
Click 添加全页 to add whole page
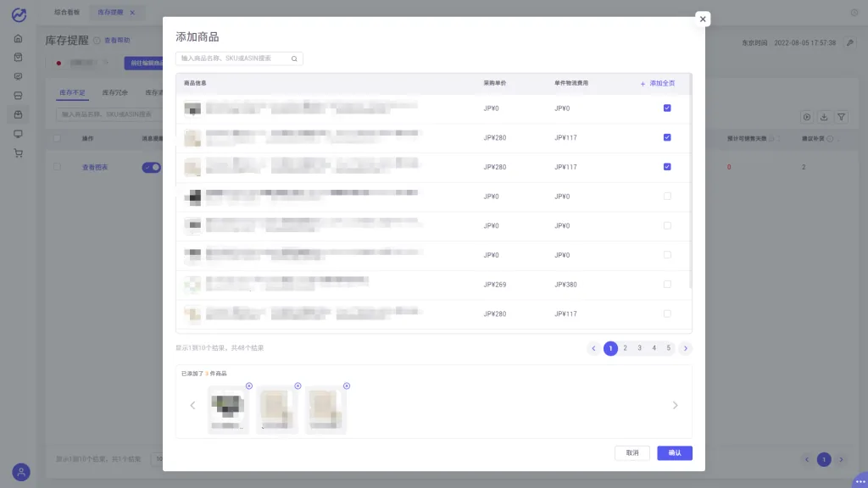point(658,84)
